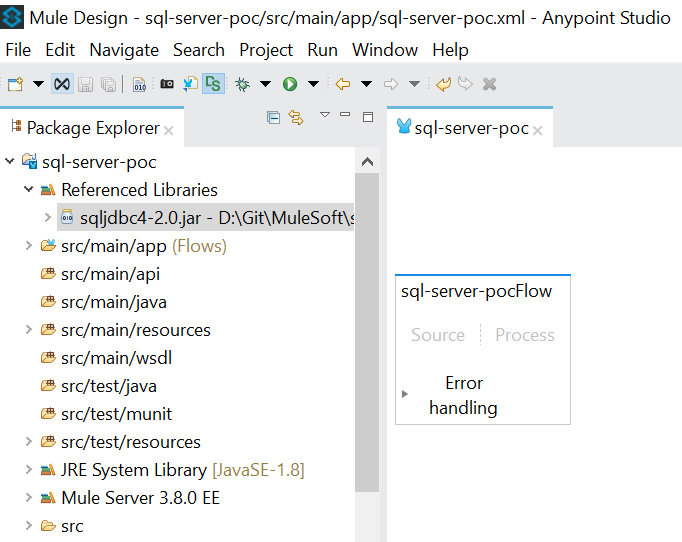Click the green Run button
The width and height of the screenshot is (682, 542).
290,84
